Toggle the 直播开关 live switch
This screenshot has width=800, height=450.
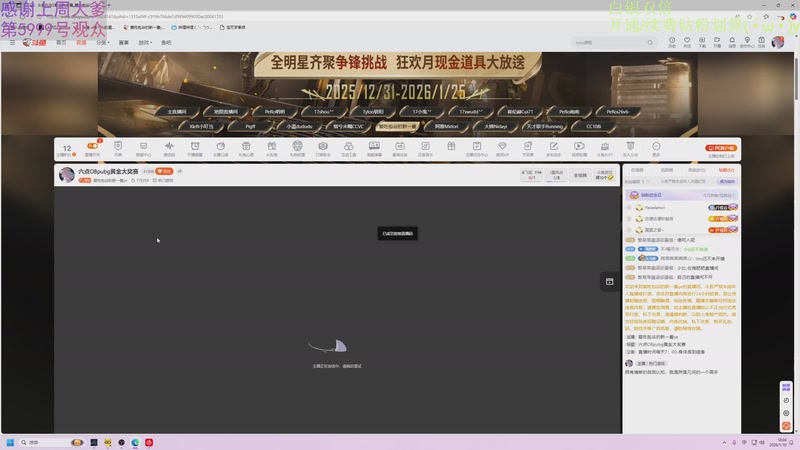[92, 146]
